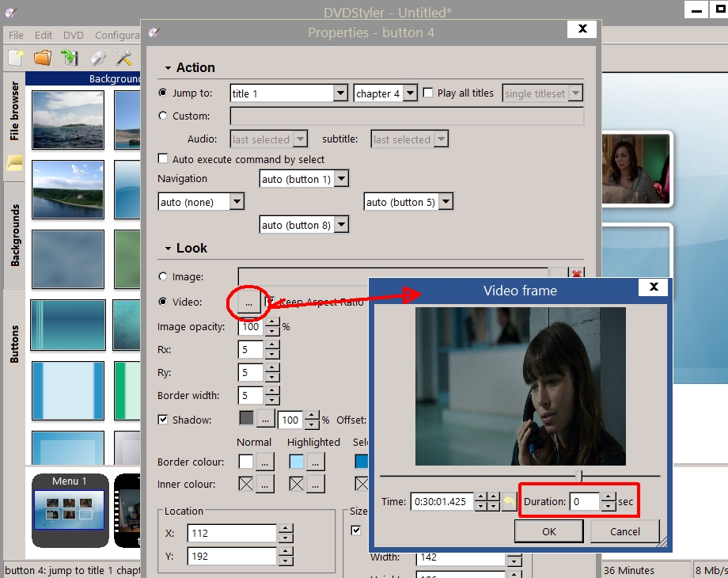Click the Location Y input field

(x=232, y=556)
